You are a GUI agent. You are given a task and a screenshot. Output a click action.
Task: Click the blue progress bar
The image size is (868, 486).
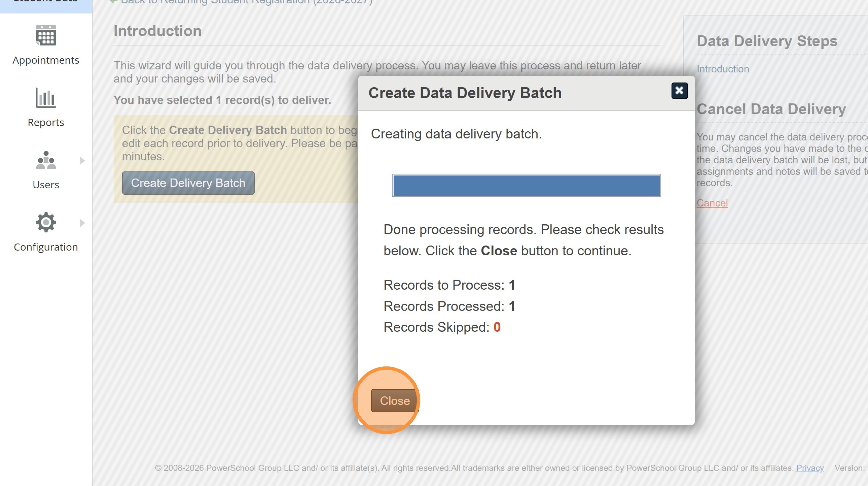point(526,186)
